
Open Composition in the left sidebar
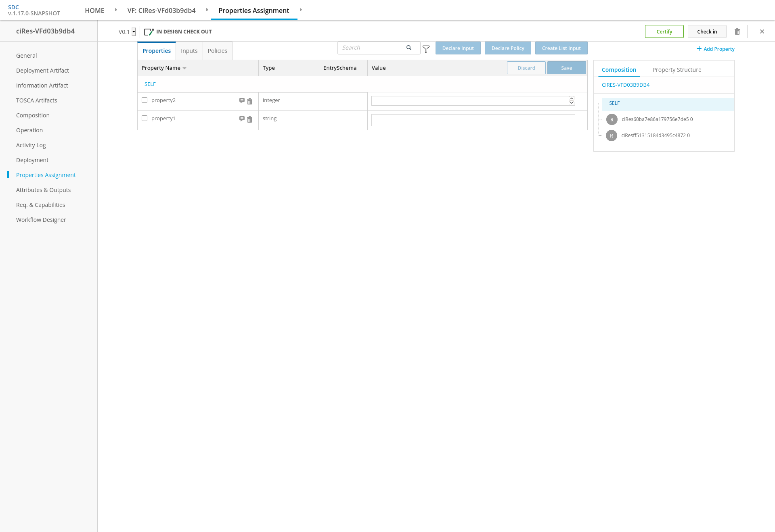pyautogui.click(x=33, y=115)
